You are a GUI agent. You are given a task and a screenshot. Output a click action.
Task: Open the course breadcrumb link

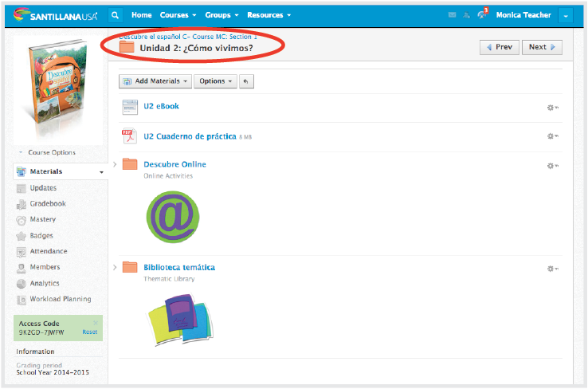click(x=188, y=37)
